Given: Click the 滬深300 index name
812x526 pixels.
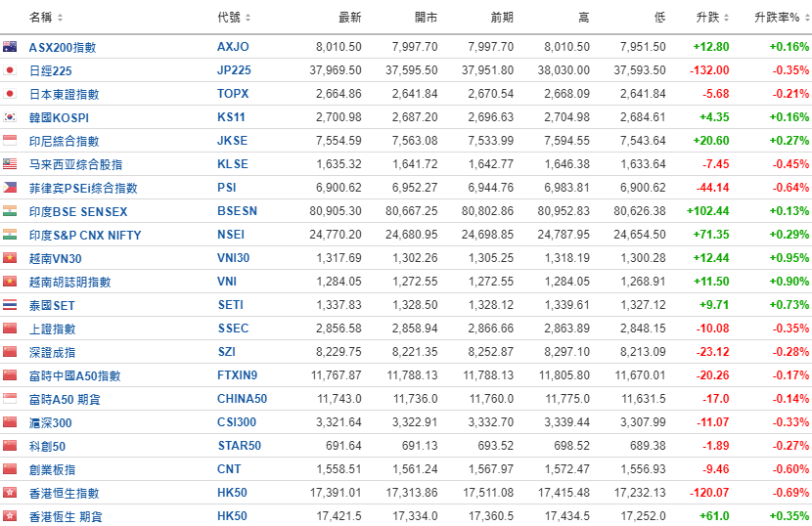Looking at the screenshot, I should (52, 422).
